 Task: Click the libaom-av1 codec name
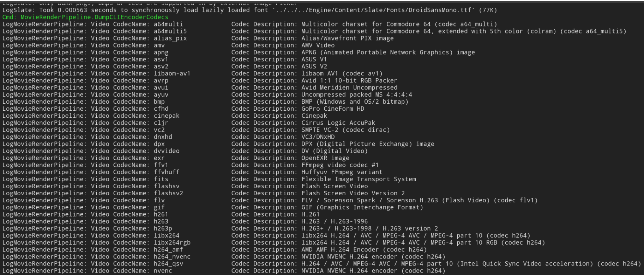click(172, 73)
